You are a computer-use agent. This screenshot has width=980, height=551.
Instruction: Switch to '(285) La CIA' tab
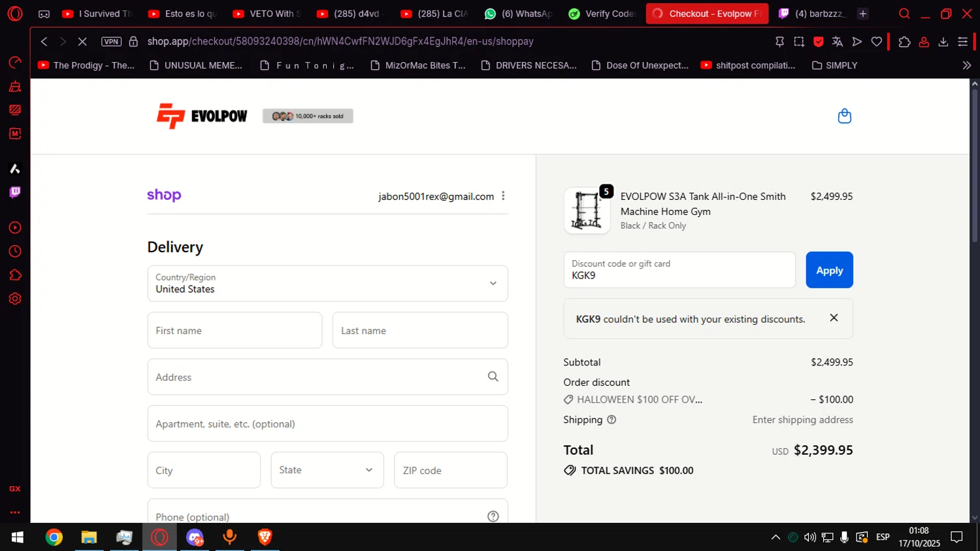(x=435, y=14)
